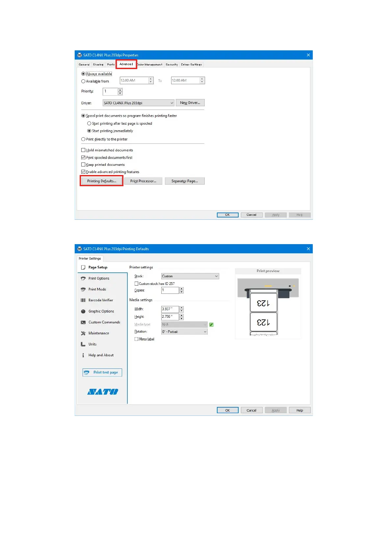
Task: Open Print Options section icon
Action: click(83, 278)
